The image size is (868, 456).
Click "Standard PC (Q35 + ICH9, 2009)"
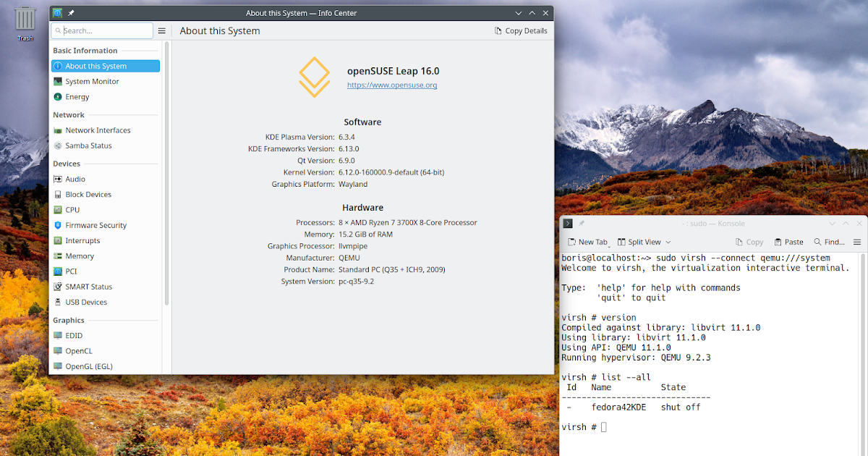pos(392,270)
